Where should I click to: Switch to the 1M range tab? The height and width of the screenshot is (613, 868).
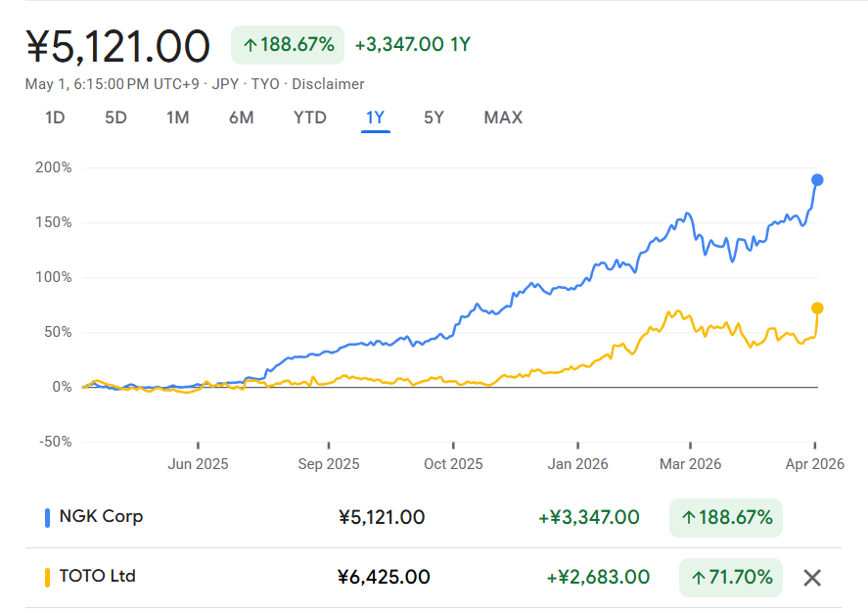point(178,118)
